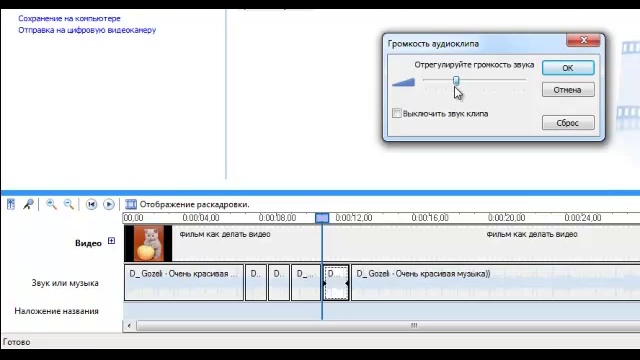Click the volume slider thumb
The image size is (640, 360).
point(456,81)
